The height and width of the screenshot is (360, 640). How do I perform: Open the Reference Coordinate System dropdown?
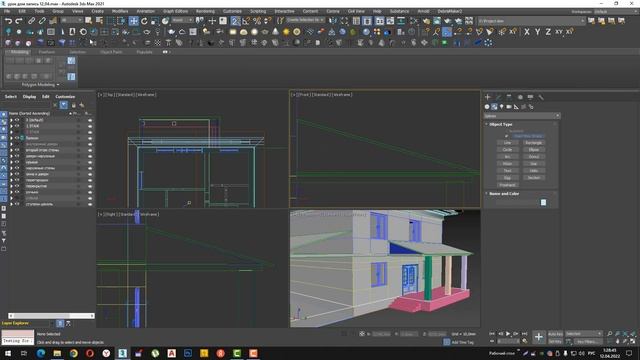point(182,20)
